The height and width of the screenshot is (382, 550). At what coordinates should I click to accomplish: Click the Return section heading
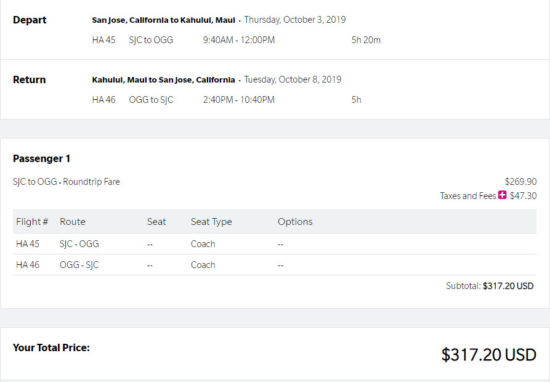(29, 80)
